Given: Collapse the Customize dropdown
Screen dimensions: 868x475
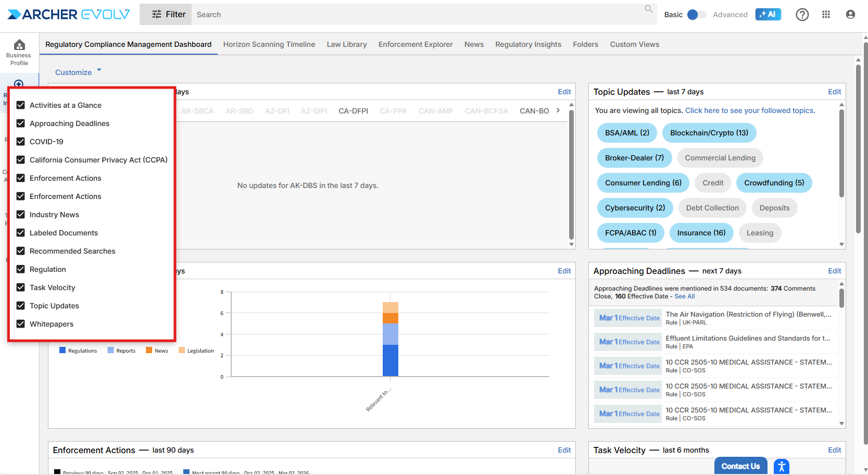Looking at the screenshot, I should click(78, 72).
